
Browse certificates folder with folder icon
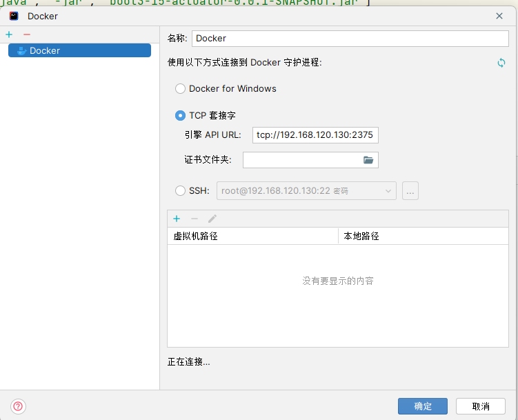(x=368, y=160)
